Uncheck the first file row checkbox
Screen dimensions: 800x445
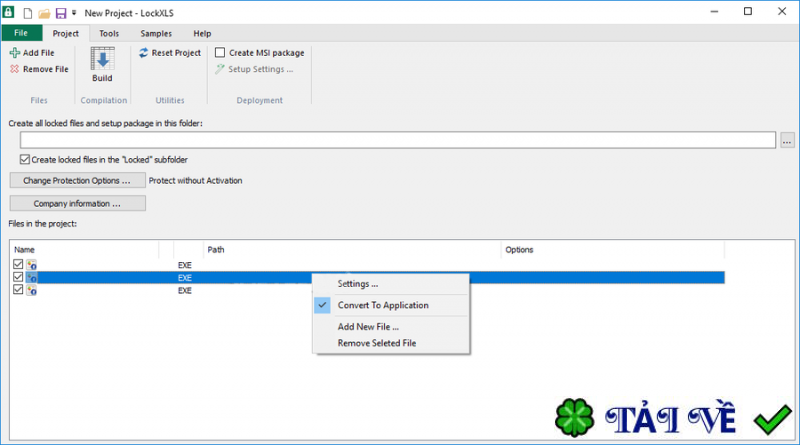coord(18,264)
